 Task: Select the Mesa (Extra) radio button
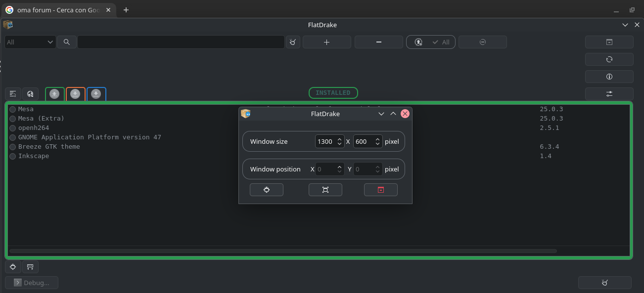(x=13, y=119)
